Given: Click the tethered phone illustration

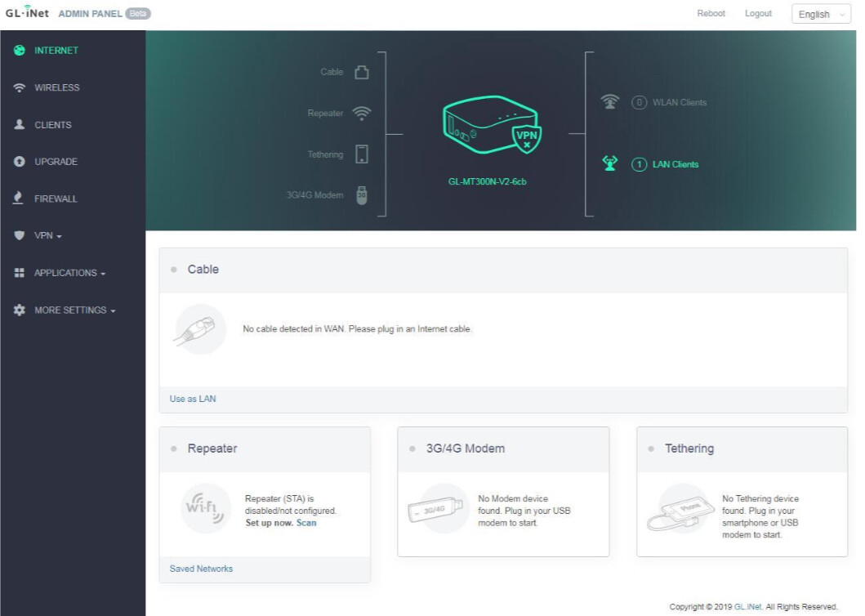Looking at the screenshot, I should (x=681, y=508).
